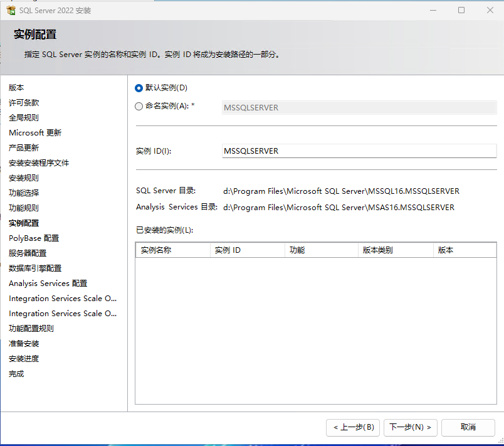
Task: Maximize the installer window
Action: coord(461,10)
